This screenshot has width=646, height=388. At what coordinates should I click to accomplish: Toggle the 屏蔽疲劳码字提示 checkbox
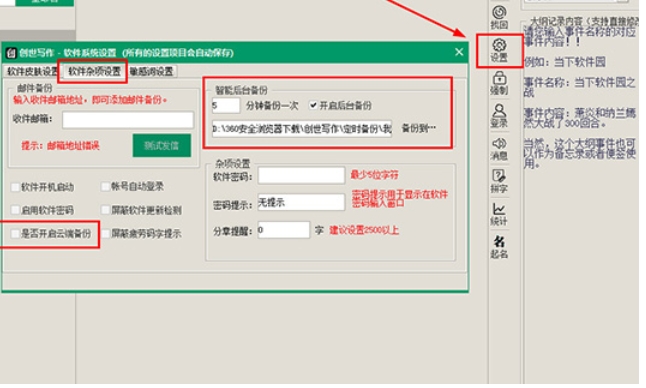[105, 234]
